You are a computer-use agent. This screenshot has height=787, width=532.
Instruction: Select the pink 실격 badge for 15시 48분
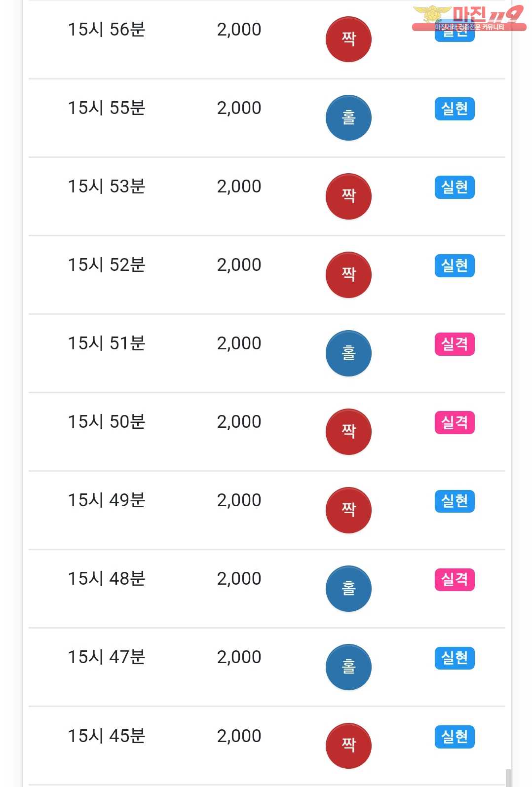tap(455, 579)
